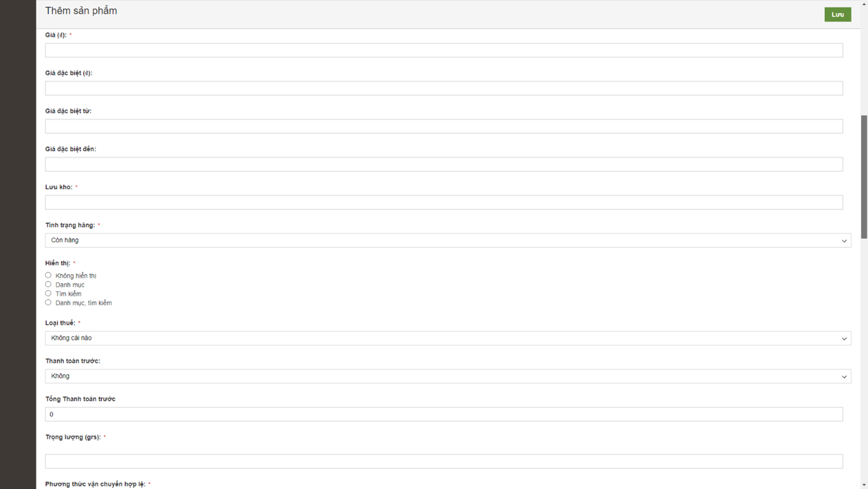
Task: Click the vertical scrollbar thumb
Action: coord(864,176)
